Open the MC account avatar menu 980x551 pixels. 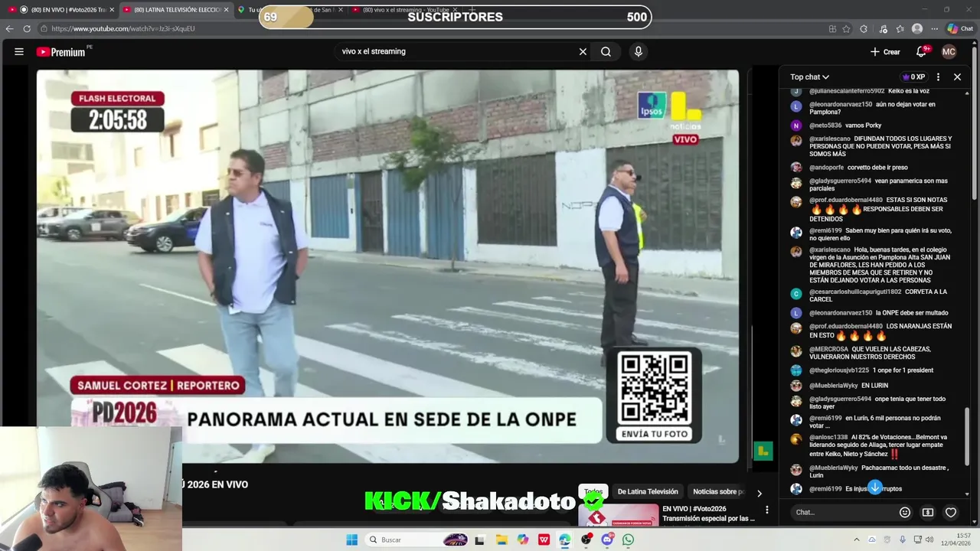[x=949, y=51]
